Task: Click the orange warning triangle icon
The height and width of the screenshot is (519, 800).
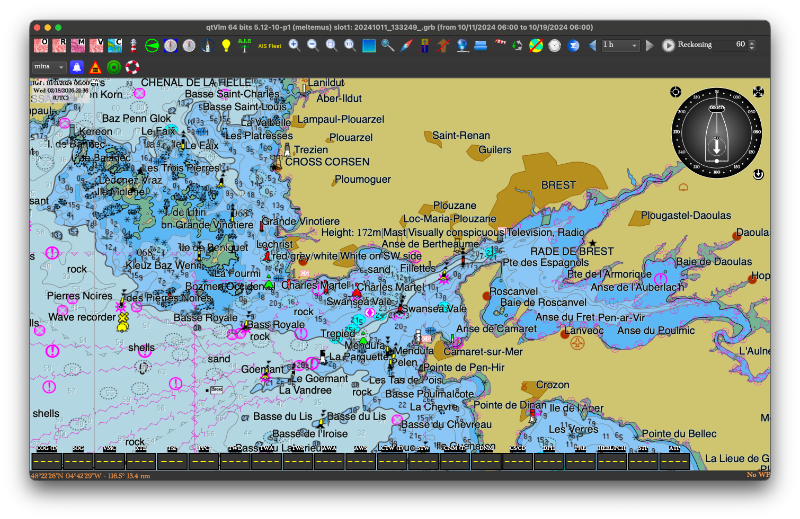Action: click(x=95, y=67)
